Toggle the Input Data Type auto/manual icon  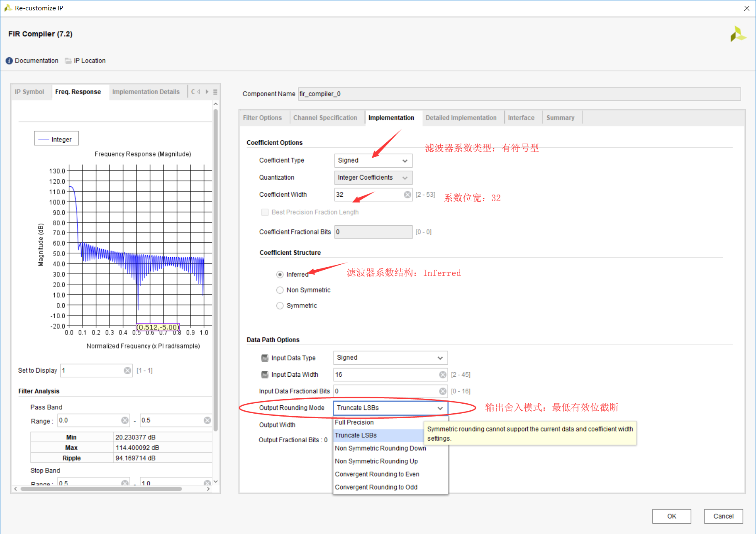(x=265, y=358)
